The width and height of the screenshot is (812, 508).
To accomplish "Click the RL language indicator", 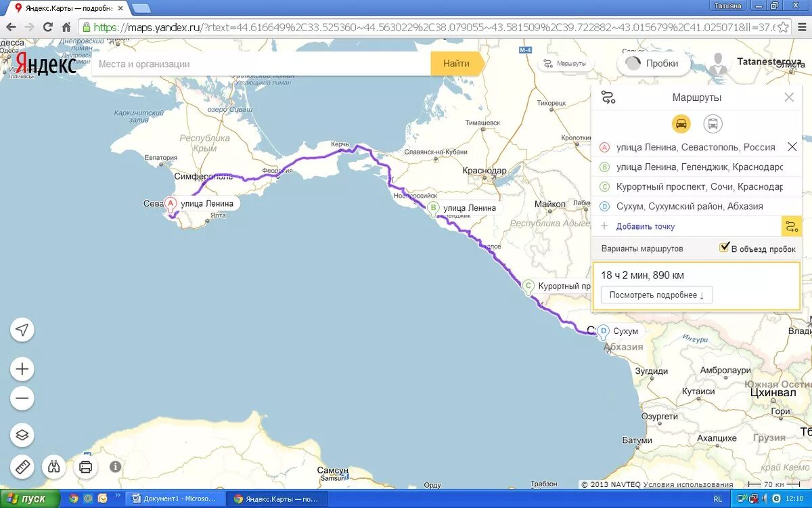I will tap(717, 499).
